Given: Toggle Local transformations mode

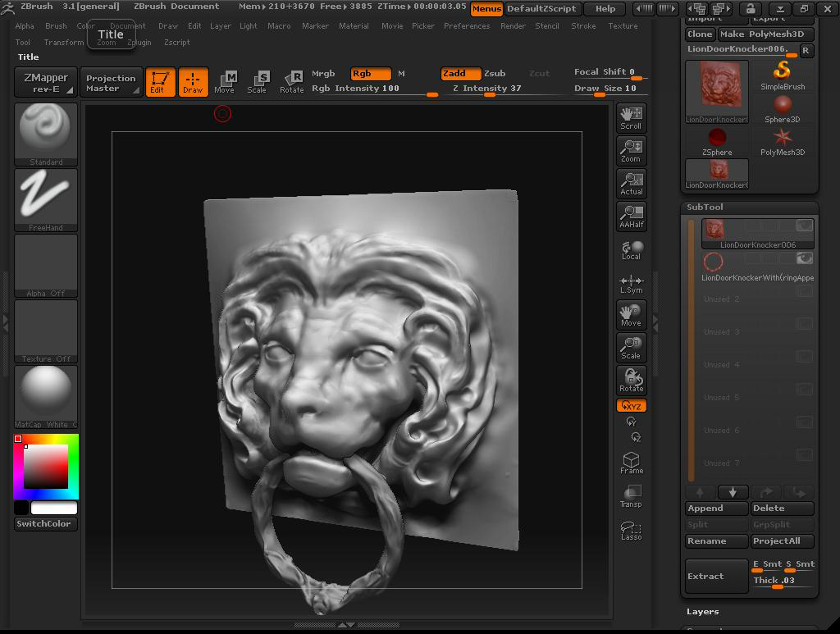Looking at the screenshot, I should point(631,250).
